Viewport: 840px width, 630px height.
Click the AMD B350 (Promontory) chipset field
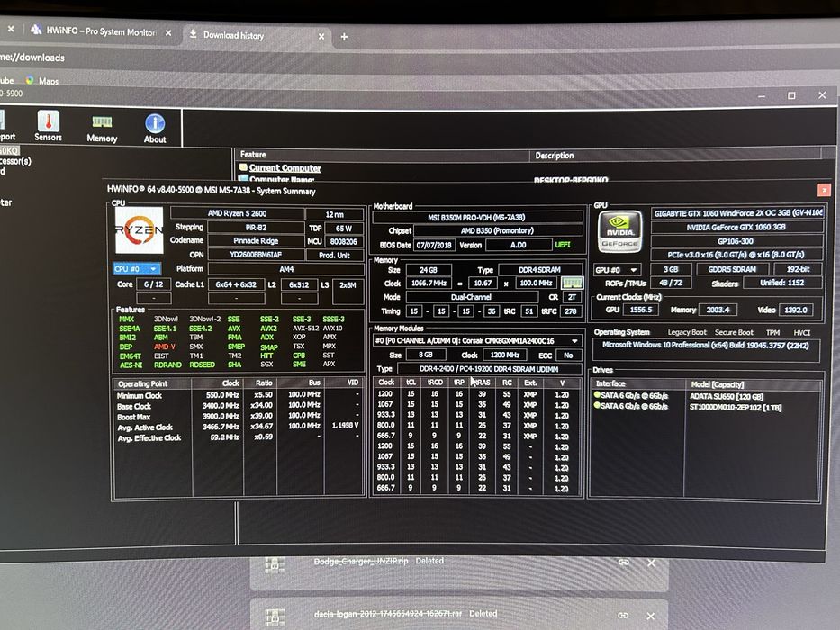[x=497, y=230]
